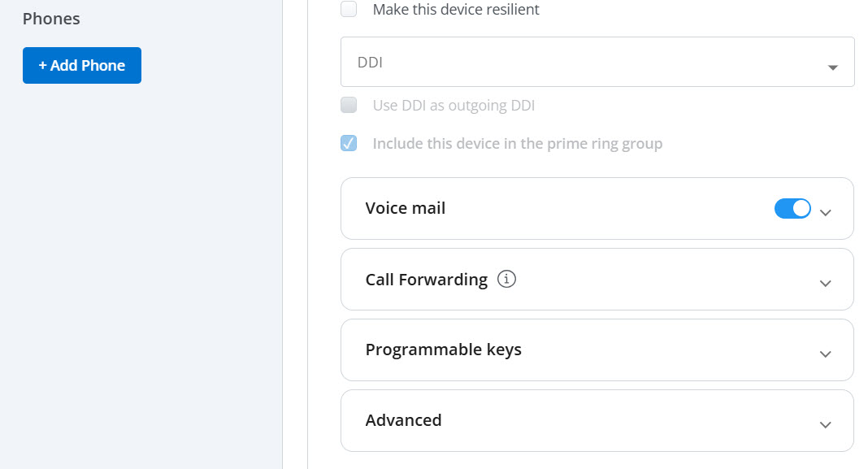
Task: Expand Programmable keys using its chevron
Action: click(x=826, y=354)
